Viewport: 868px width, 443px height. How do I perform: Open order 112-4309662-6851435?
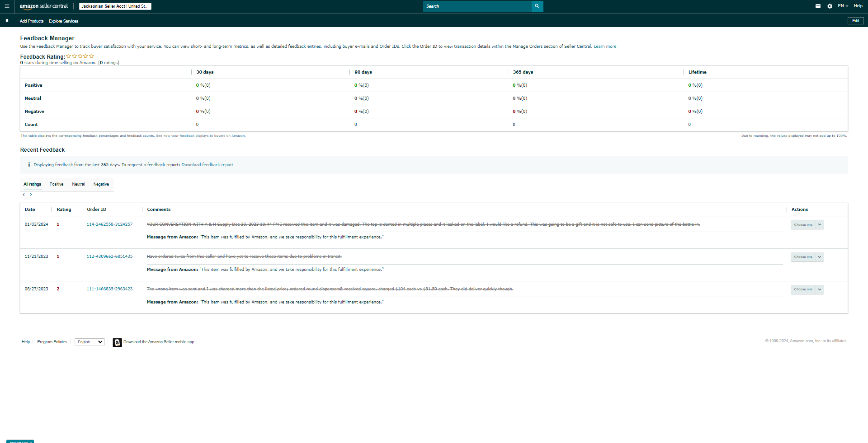click(x=110, y=256)
